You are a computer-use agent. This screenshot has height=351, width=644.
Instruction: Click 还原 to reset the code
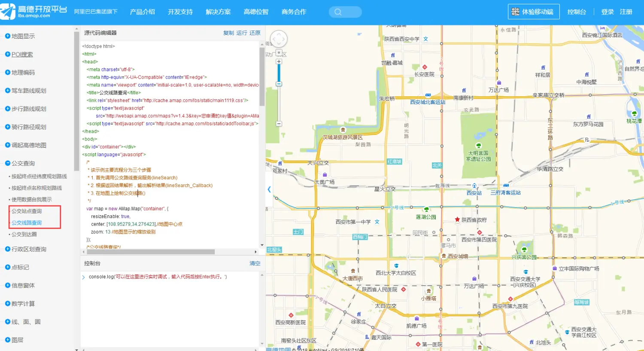[255, 33]
